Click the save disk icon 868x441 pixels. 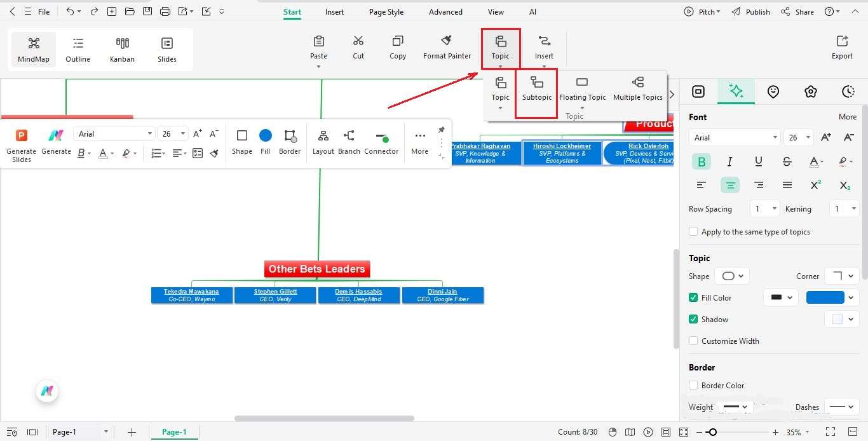click(147, 11)
